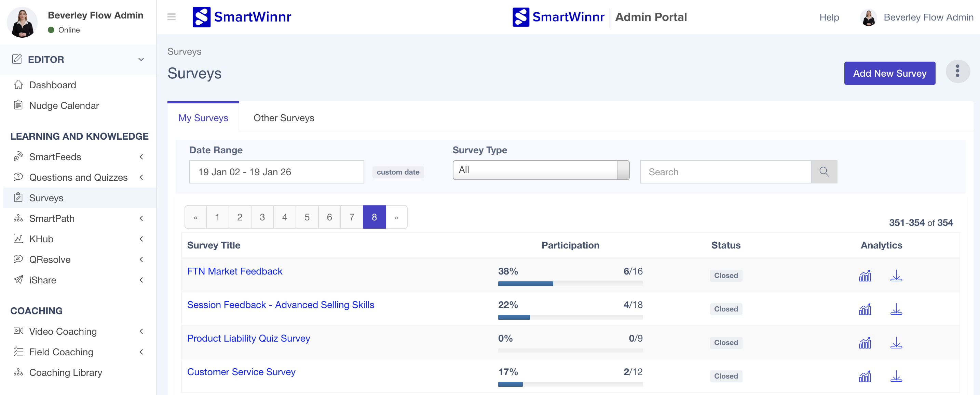Open analytics chart for Product Liability Quiz Survey

(865, 342)
